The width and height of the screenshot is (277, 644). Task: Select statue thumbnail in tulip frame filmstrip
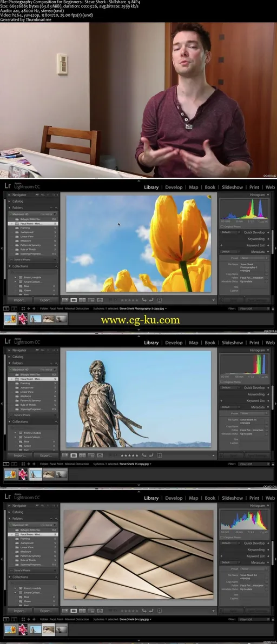[x=36, y=319]
